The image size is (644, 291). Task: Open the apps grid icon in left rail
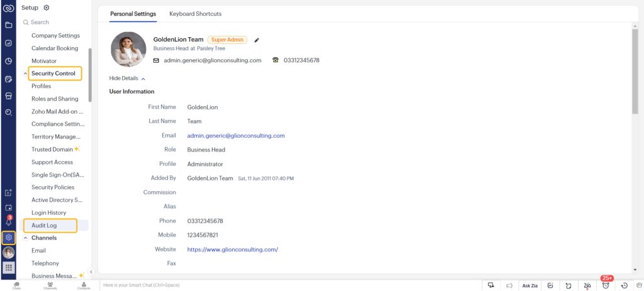point(8,268)
